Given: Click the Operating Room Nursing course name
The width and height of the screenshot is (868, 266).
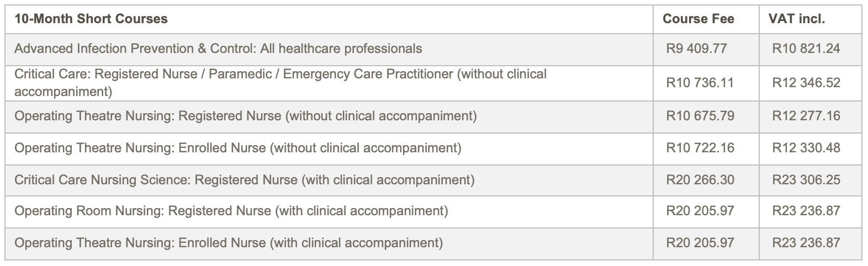Looking at the screenshot, I should pyautogui.click(x=231, y=211).
